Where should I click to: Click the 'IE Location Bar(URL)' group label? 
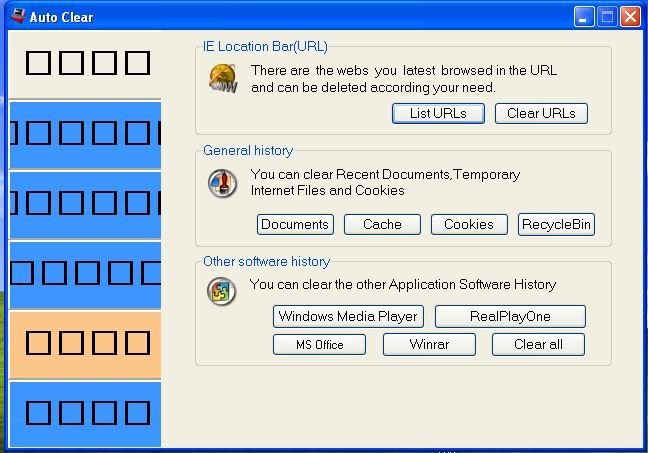[x=265, y=46]
